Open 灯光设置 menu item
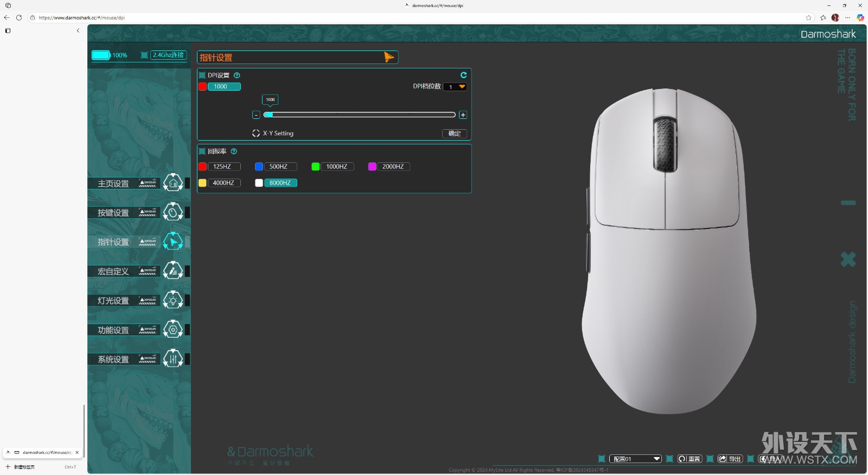This screenshot has width=868, height=475. (113, 301)
